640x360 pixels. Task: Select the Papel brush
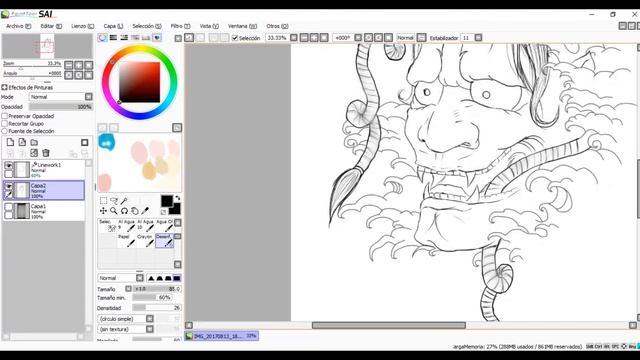point(126,240)
